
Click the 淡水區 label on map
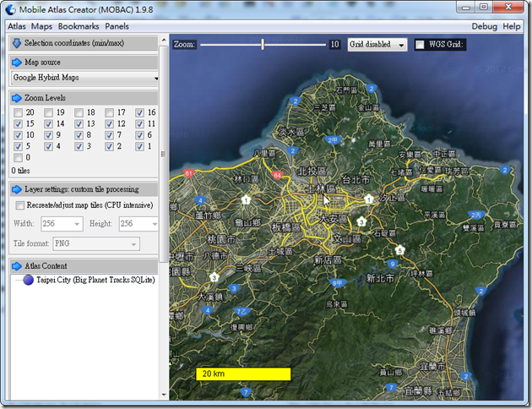(291, 132)
